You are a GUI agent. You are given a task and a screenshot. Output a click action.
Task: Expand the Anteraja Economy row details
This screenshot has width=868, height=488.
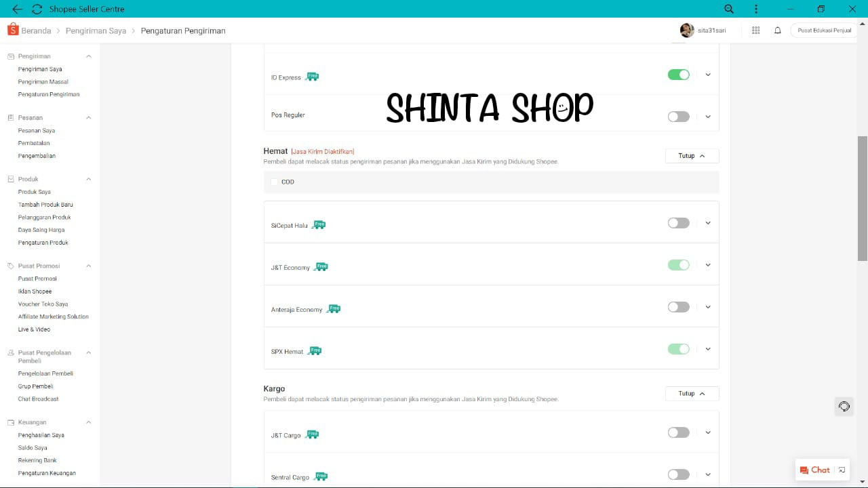point(708,307)
